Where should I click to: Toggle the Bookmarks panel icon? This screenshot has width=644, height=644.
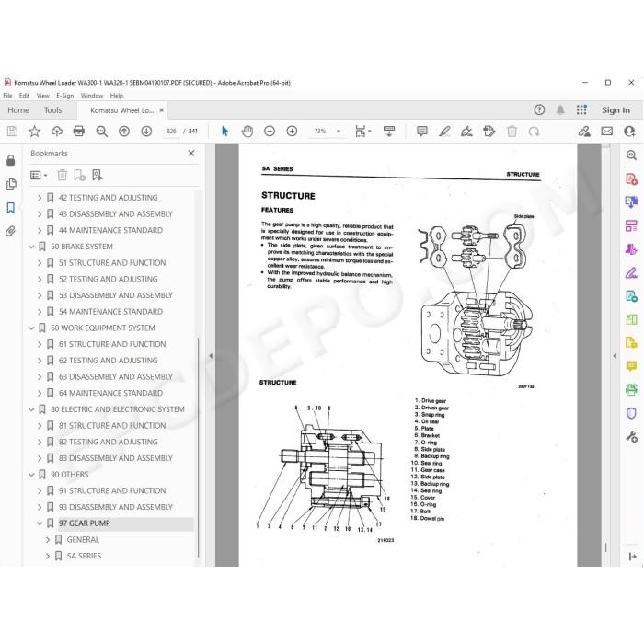(11, 208)
